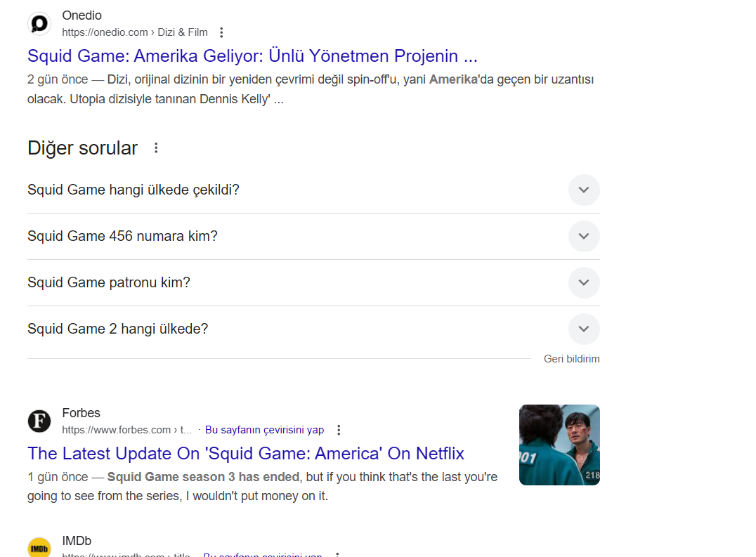Viewport: 756px width, 557px height.
Task: Click the 'Squid Game hangi ülkede çekildi?' text
Action: [133, 190]
